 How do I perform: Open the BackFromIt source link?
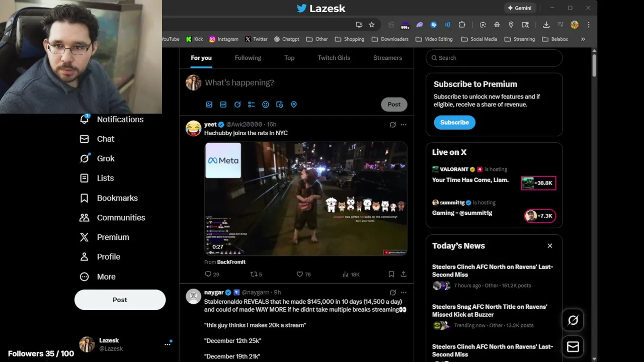(231, 262)
